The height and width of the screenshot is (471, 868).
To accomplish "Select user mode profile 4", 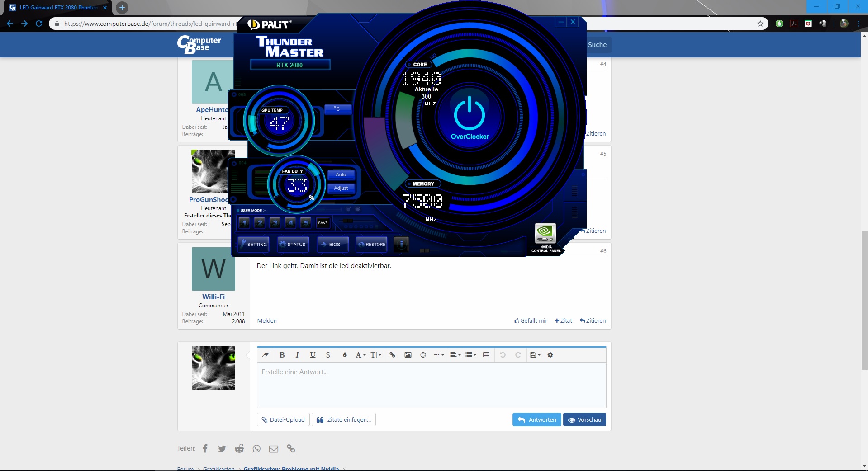I will tap(291, 223).
